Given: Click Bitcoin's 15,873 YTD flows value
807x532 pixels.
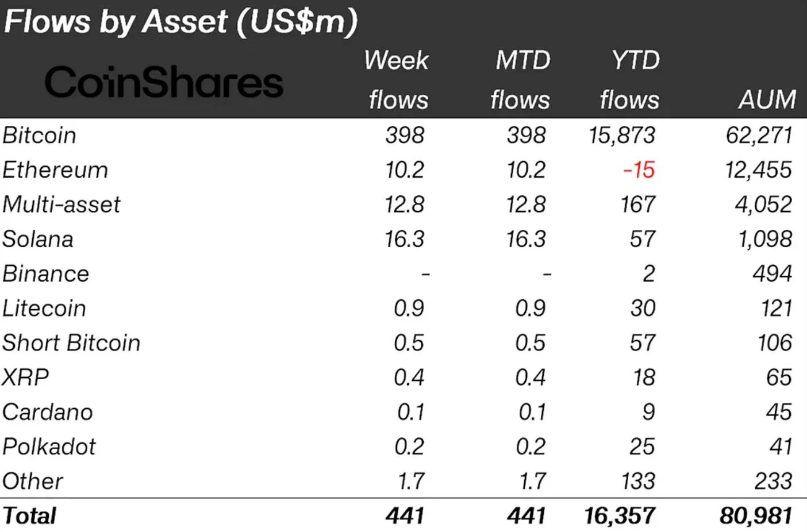Looking at the screenshot, I should click(621, 136).
